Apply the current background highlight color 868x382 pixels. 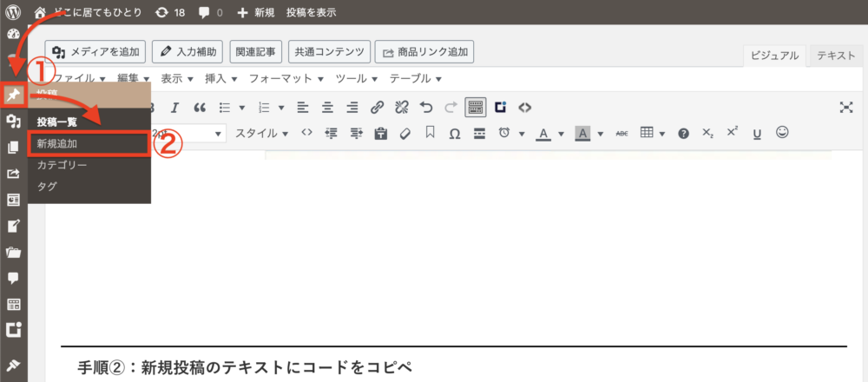pos(583,134)
